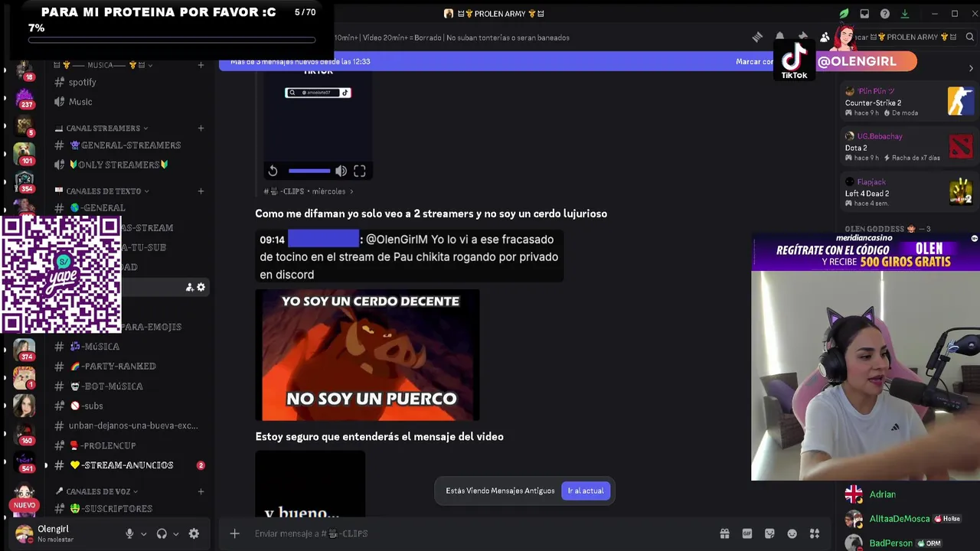The image size is (980, 551).
Task: Enter fullscreen for the embedded video
Action: coord(360,171)
